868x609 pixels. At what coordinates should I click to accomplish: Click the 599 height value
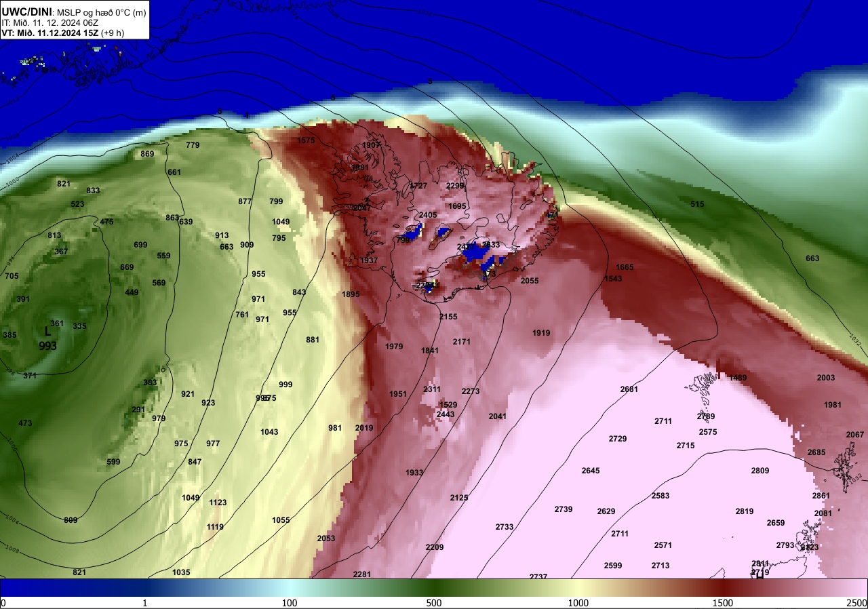point(113,462)
